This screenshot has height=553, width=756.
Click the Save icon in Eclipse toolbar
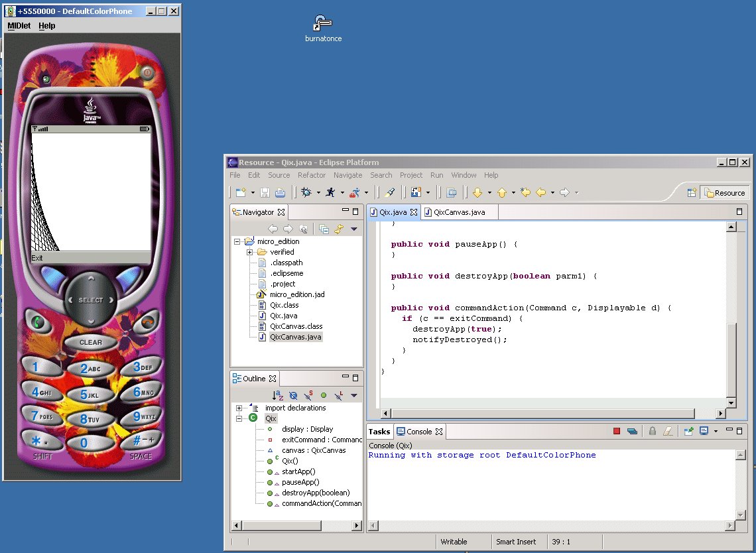point(265,192)
